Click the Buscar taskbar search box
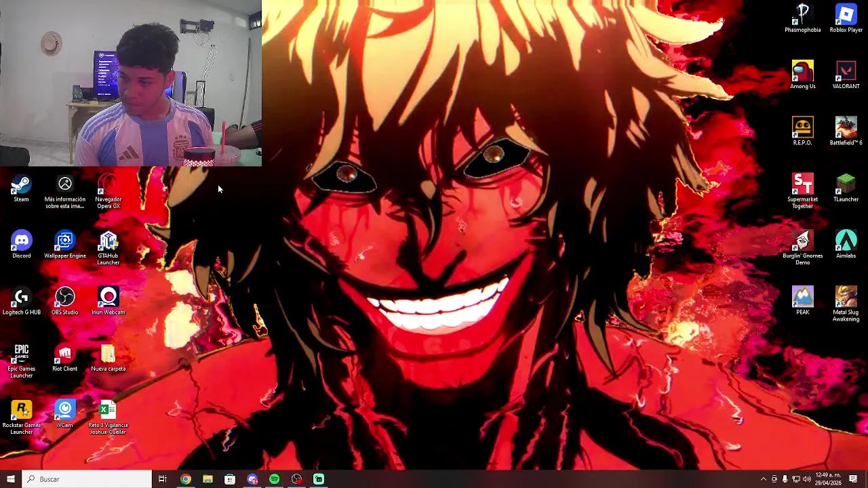The height and width of the screenshot is (488, 868). (87, 479)
